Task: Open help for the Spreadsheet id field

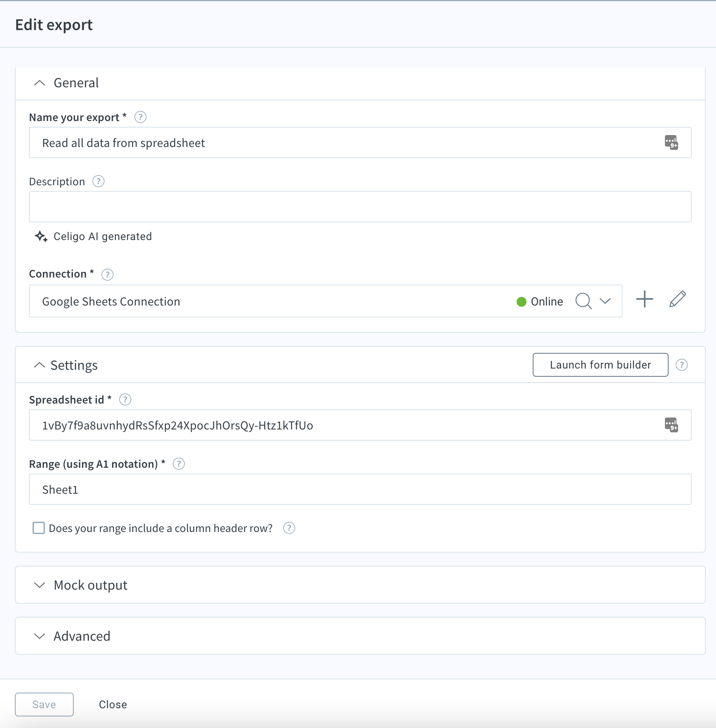Action: point(125,399)
